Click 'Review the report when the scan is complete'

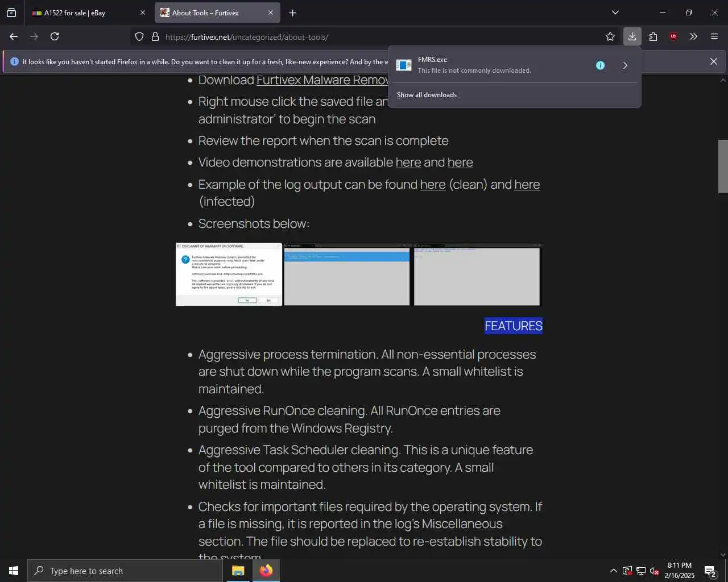(323, 141)
